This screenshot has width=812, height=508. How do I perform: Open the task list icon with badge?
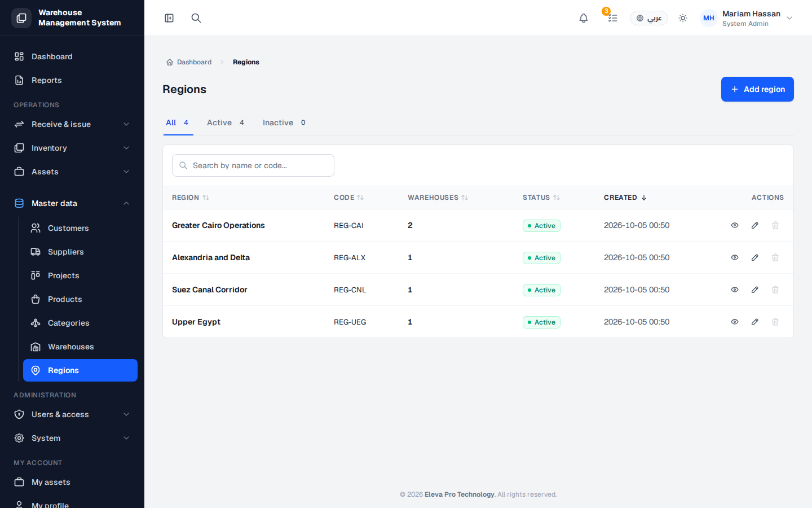tap(612, 18)
